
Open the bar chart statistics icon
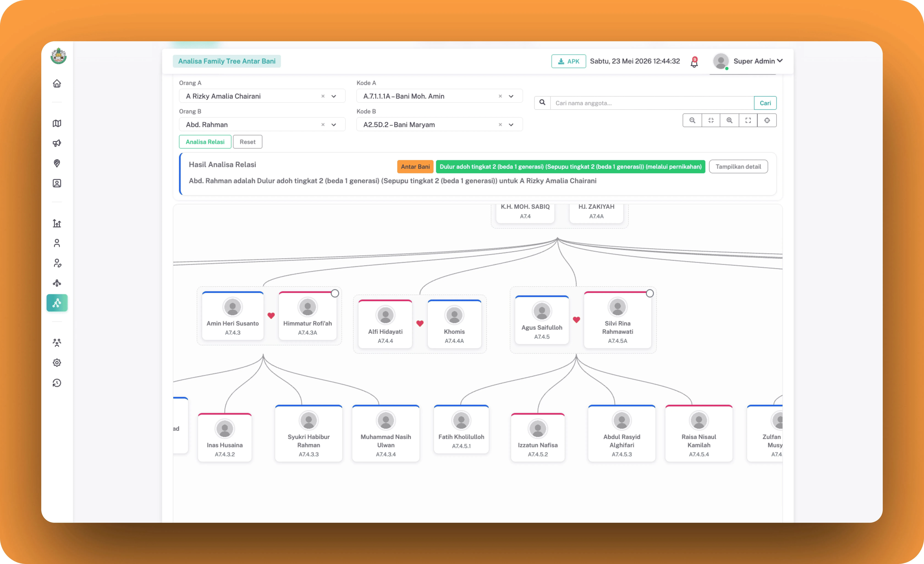pyautogui.click(x=57, y=223)
